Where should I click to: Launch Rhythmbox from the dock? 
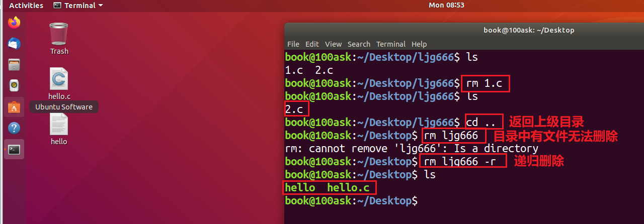(14, 86)
